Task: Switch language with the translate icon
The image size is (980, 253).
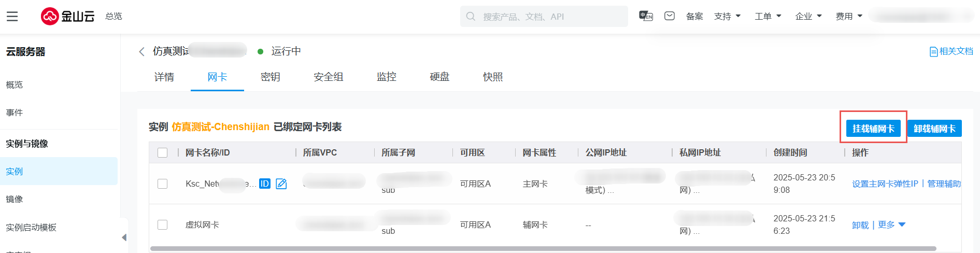Action: [x=646, y=16]
